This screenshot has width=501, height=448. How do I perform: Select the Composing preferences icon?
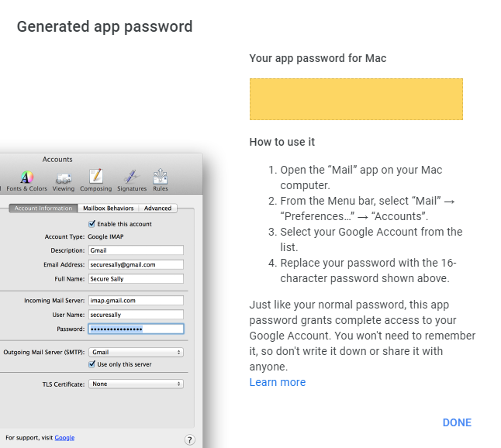point(95,180)
